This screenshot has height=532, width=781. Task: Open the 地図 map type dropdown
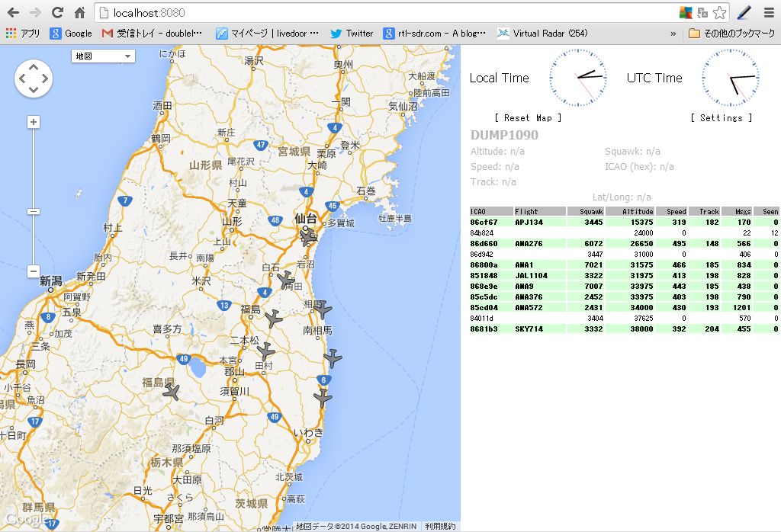pos(103,56)
